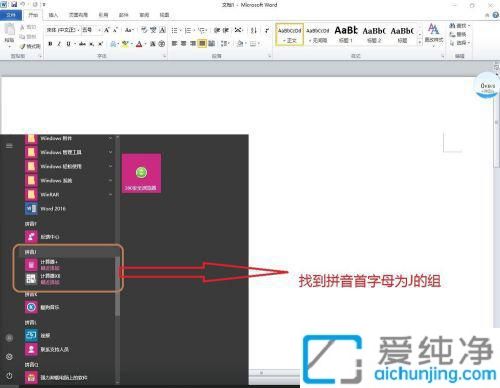The image size is (500, 388).
Task: Align text right in paragraph group
Action: point(193,44)
